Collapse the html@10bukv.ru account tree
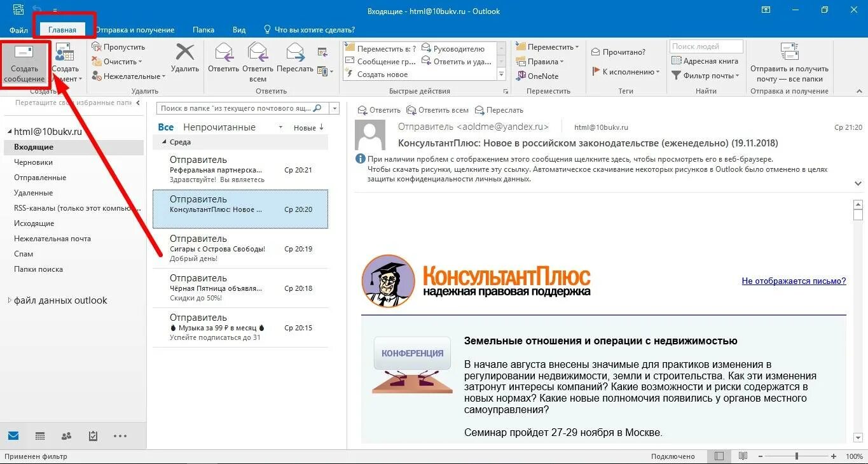Image resolution: width=868 pixels, height=464 pixels. 9,132
